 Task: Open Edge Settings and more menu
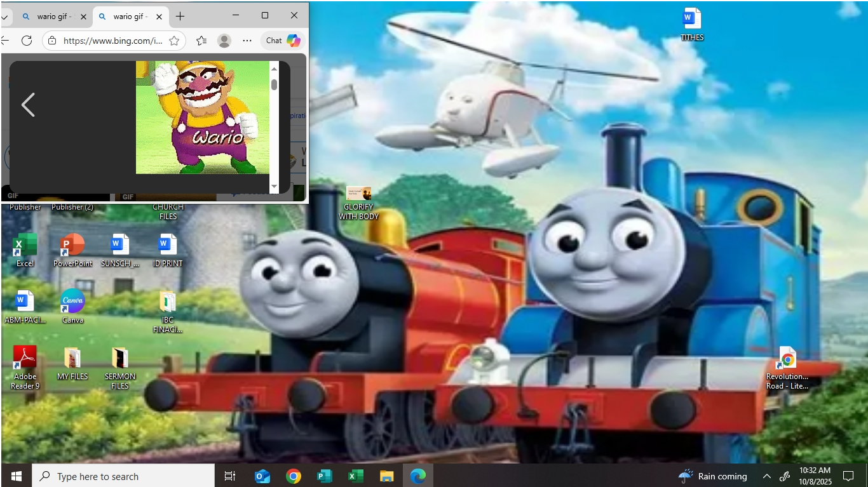point(247,41)
